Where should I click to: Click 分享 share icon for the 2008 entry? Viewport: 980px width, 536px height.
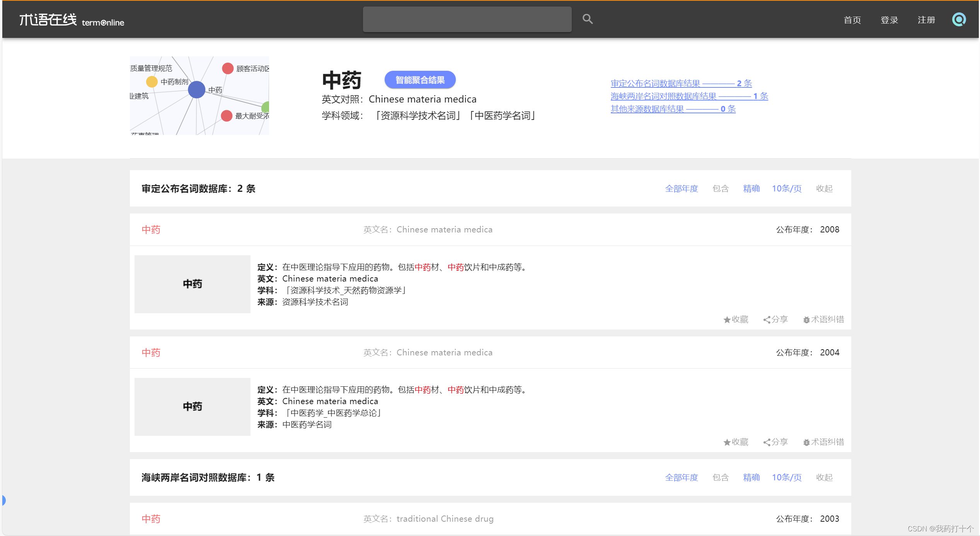[x=767, y=320]
